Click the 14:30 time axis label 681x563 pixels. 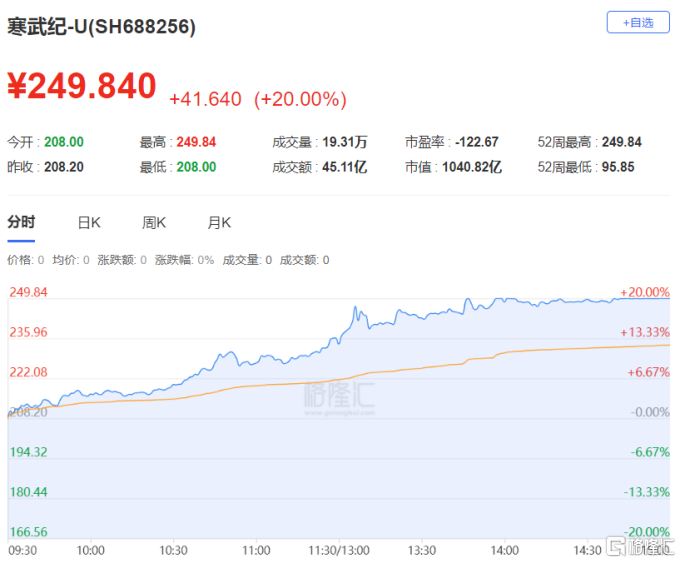point(587,551)
